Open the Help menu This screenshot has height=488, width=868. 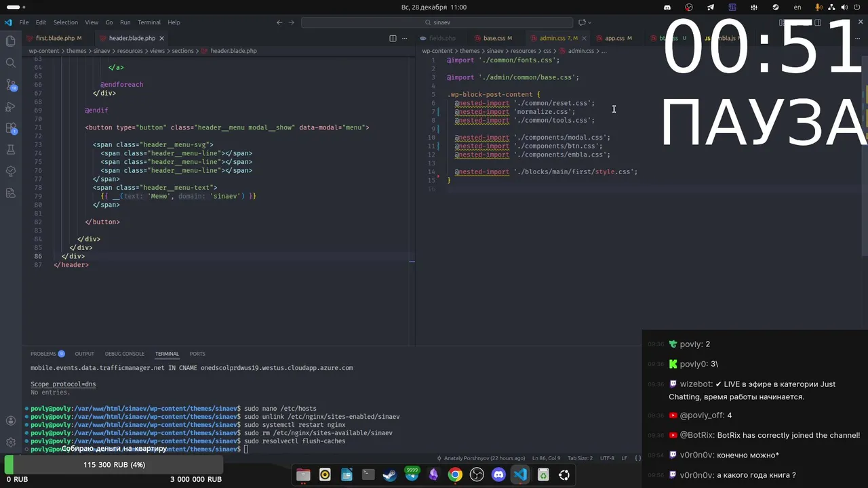174,22
